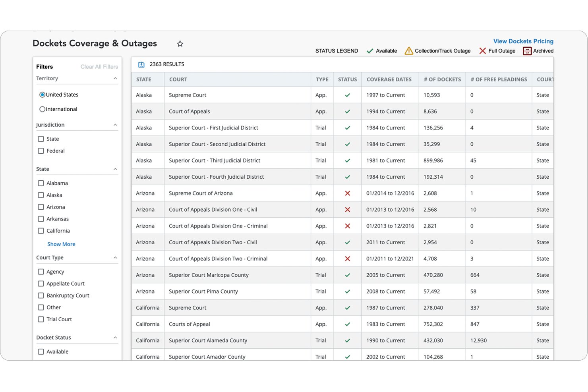The image size is (588, 392).
Task: Check the California state filter
Action: pos(41,231)
